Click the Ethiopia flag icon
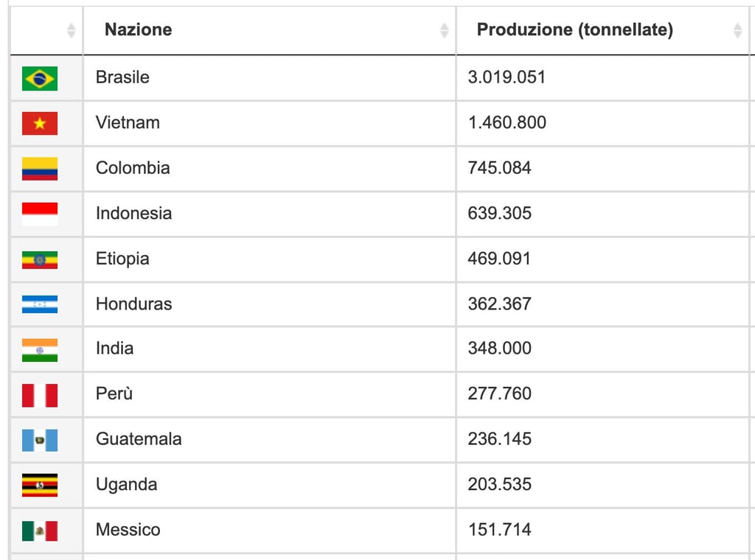 pyautogui.click(x=40, y=259)
